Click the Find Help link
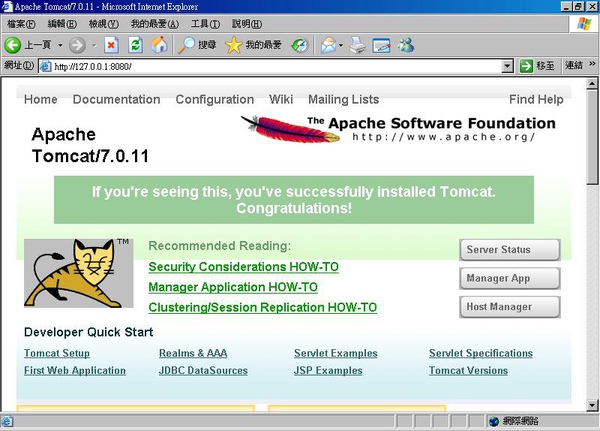The width and height of the screenshot is (600, 431). (536, 100)
